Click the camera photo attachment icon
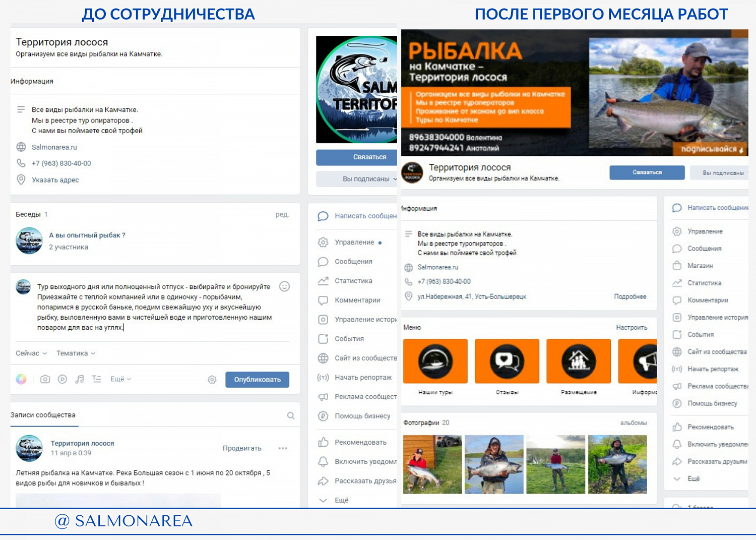This screenshot has height=540, width=756. pos(45,379)
